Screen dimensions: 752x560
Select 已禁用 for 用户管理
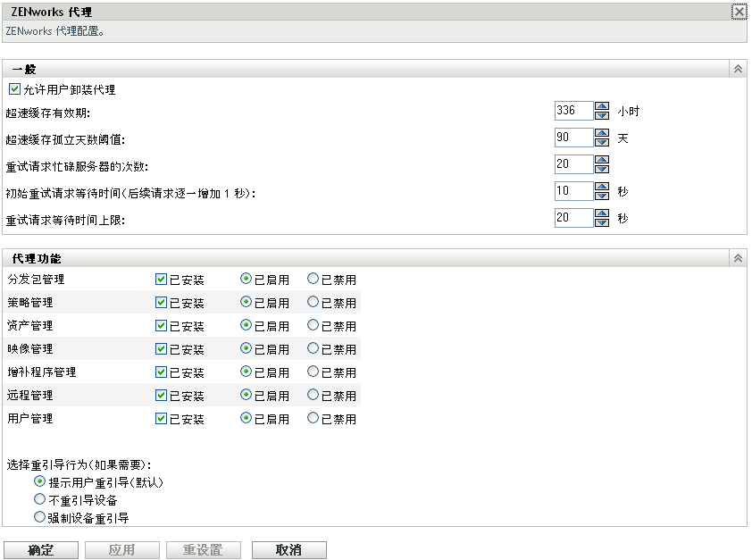click(313, 417)
